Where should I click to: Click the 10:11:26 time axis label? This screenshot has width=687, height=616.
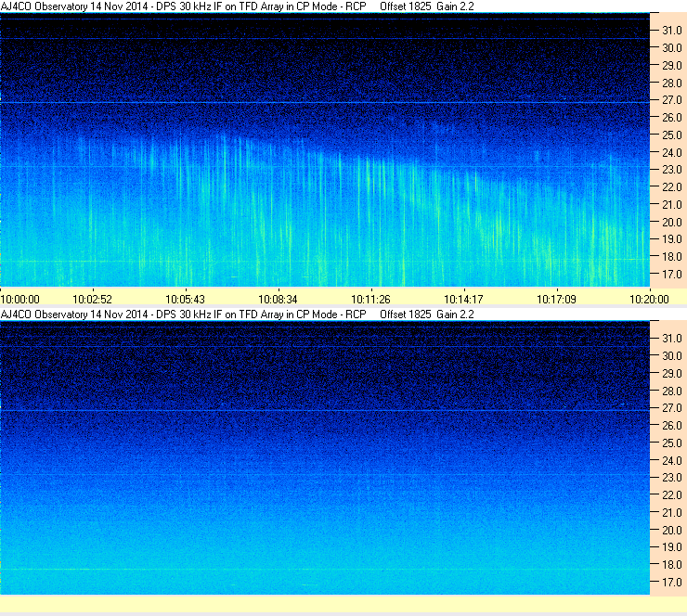370,300
